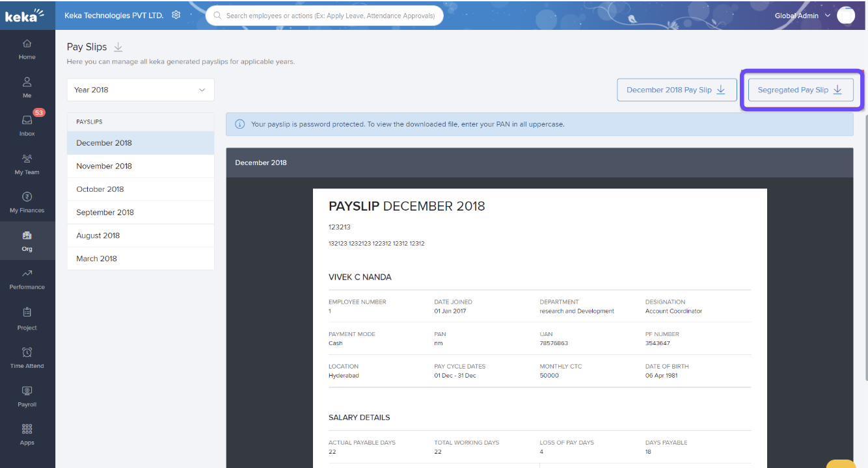Image resolution: width=868 pixels, height=468 pixels.
Task: Click settings gear beside company name
Action: point(176,15)
